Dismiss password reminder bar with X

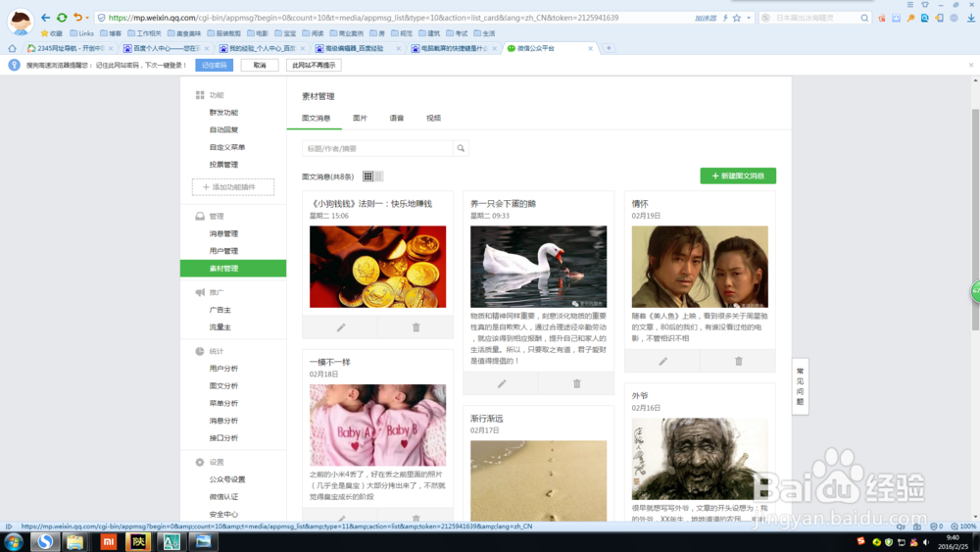(x=970, y=65)
